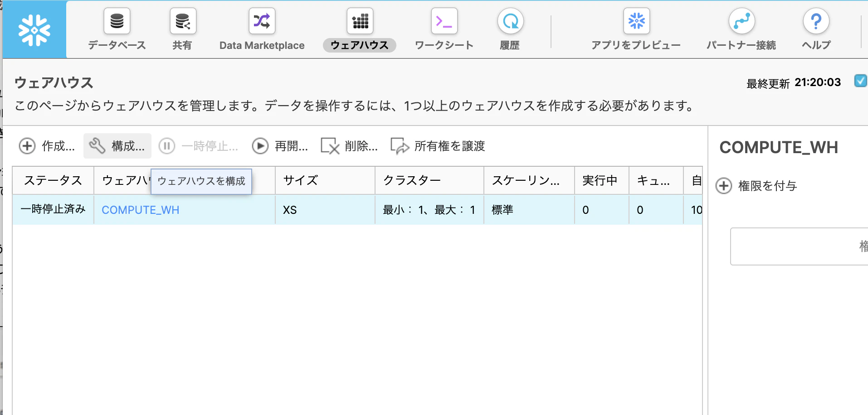Click the 最小: 1、最大: 1 cluster cell
Viewport: 868px width, 415px height.
coord(429,209)
